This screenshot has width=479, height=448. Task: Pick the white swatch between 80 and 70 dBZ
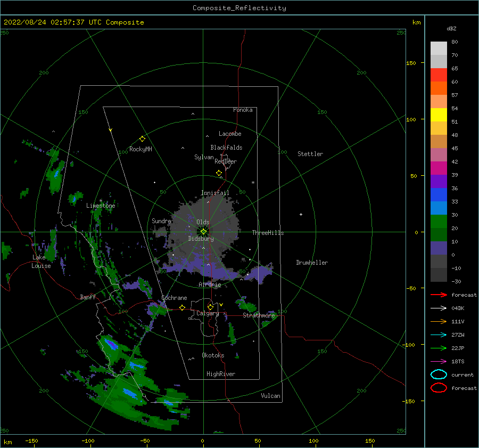[439, 48]
